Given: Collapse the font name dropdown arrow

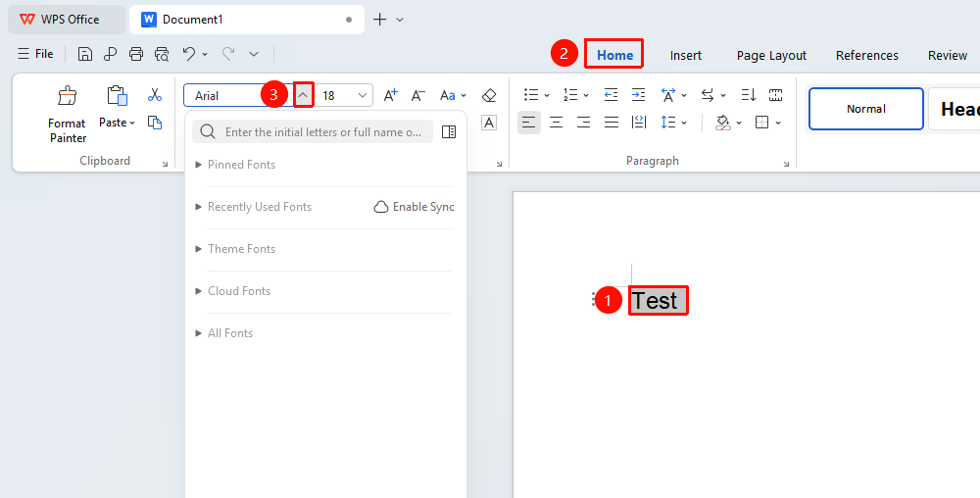Looking at the screenshot, I should (x=303, y=96).
